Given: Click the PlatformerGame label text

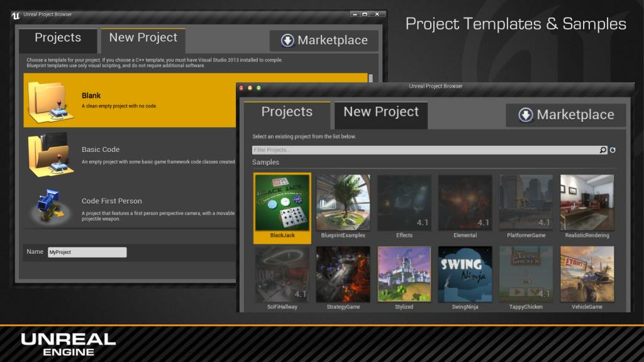Looking at the screenshot, I should pyautogui.click(x=526, y=235).
